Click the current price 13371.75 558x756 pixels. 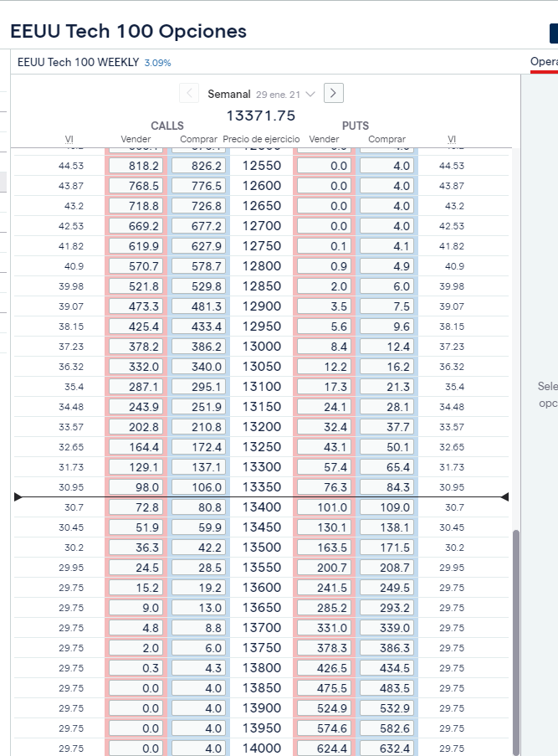(x=261, y=116)
